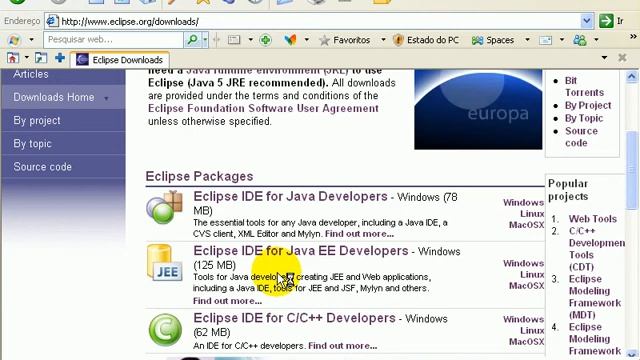
Task: Click the contacts people icon in toolbar
Action: pyautogui.click(x=580, y=40)
